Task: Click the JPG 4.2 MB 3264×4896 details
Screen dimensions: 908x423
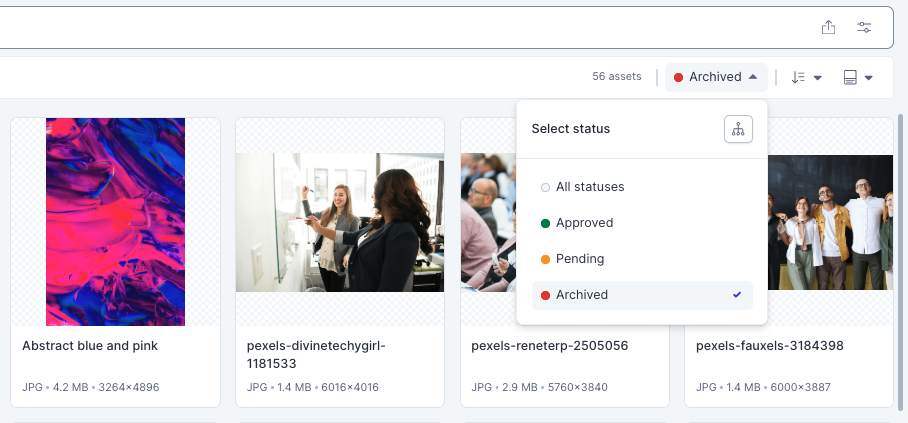Action: (x=90, y=387)
